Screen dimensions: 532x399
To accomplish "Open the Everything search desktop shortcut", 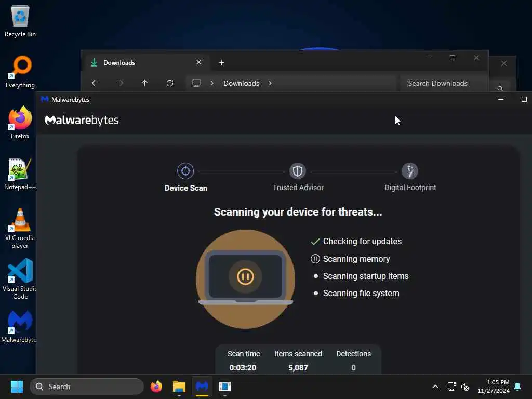I will click(20, 72).
